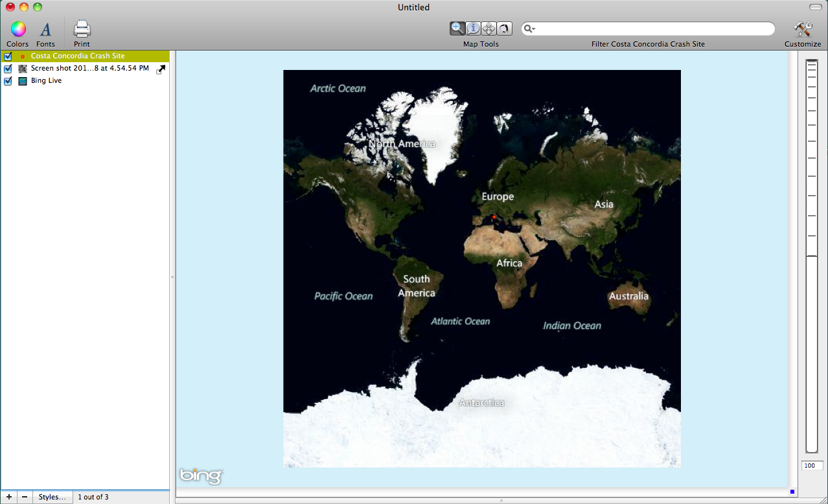Viewport: 828px width, 504px height.
Task: Click the Print toolbar icon
Action: [82, 29]
